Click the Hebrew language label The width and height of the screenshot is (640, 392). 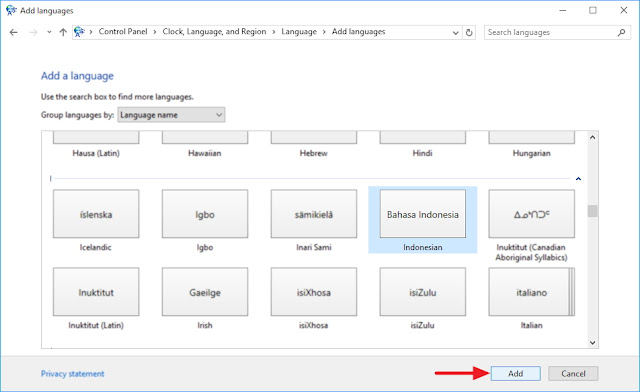pyautogui.click(x=313, y=153)
